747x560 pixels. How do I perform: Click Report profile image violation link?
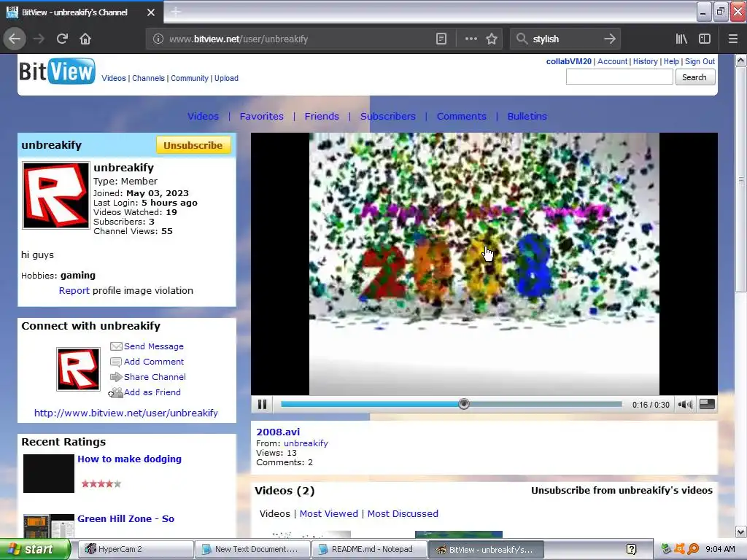click(74, 290)
